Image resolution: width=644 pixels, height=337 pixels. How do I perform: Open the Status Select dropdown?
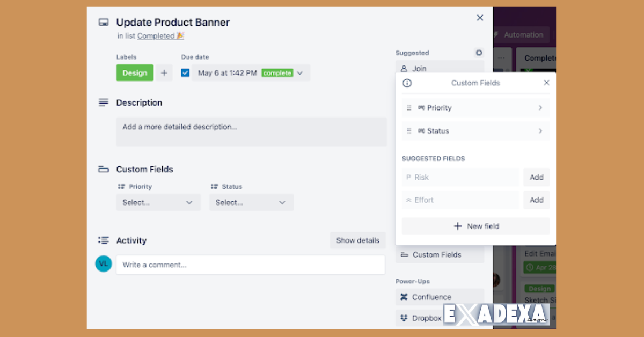pyautogui.click(x=251, y=202)
